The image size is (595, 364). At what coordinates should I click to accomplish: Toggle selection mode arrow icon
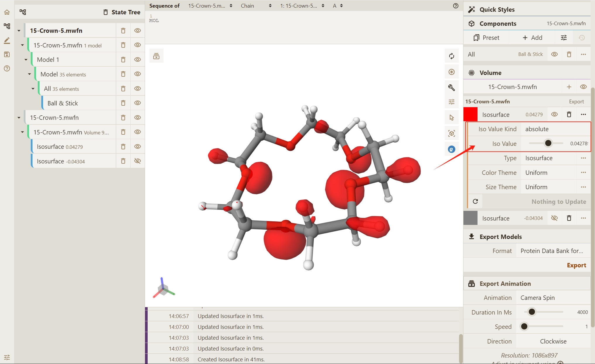(x=451, y=118)
